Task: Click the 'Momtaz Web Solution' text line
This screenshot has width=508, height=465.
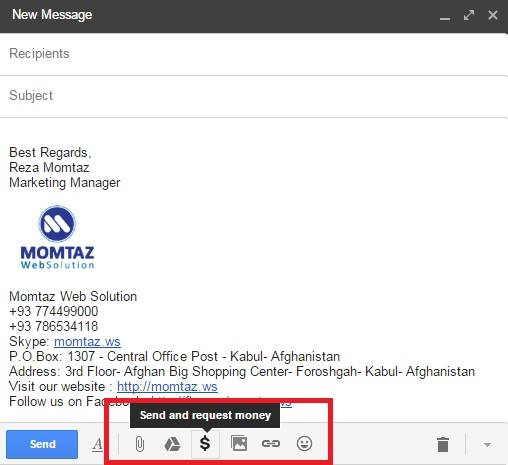Action: (x=73, y=296)
